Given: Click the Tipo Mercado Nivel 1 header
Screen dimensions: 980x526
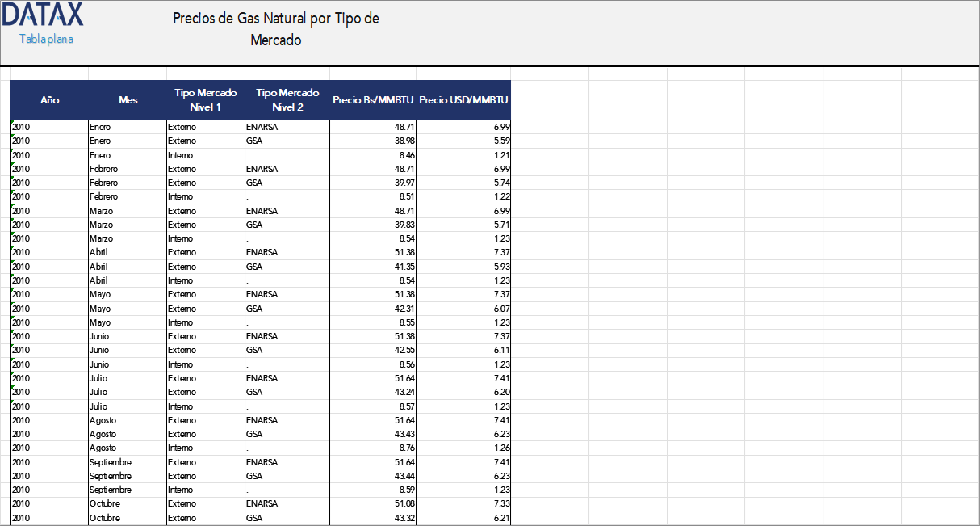Looking at the screenshot, I should [205, 100].
